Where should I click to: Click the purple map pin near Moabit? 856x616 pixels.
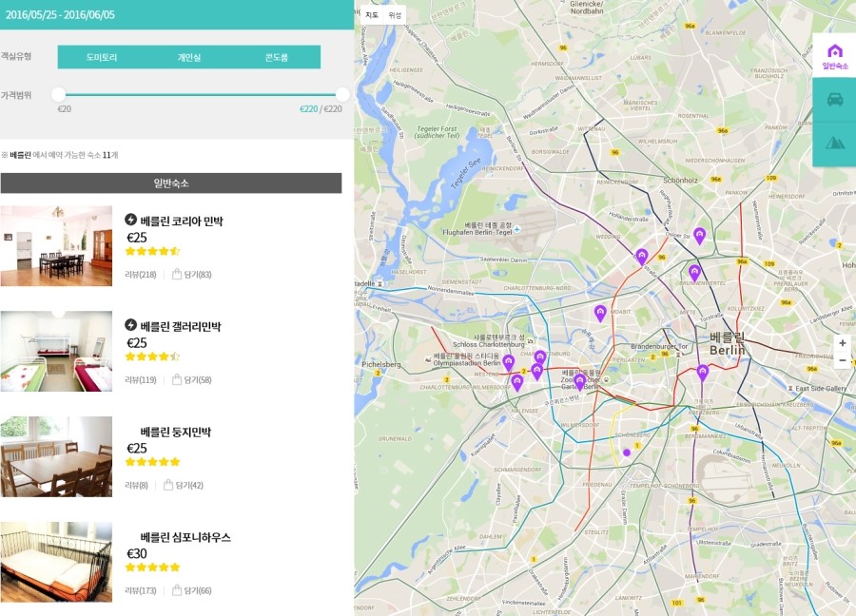tap(600, 312)
